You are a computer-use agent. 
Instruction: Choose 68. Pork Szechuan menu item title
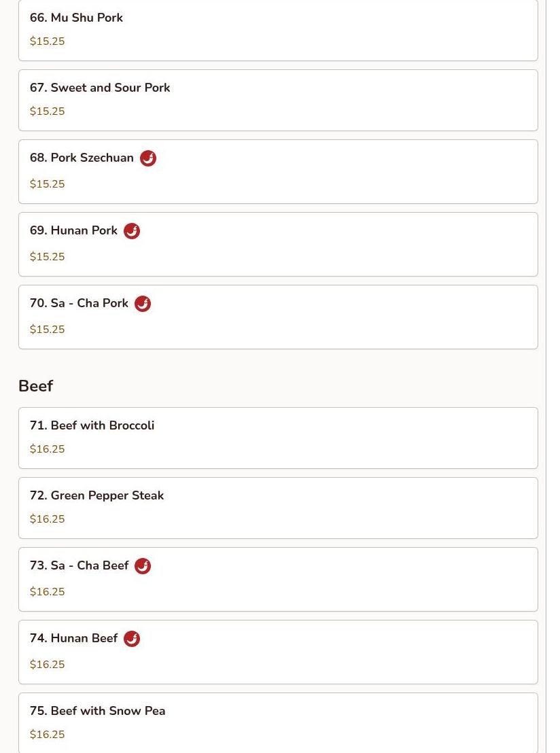pyautogui.click(x=82, y=158)
